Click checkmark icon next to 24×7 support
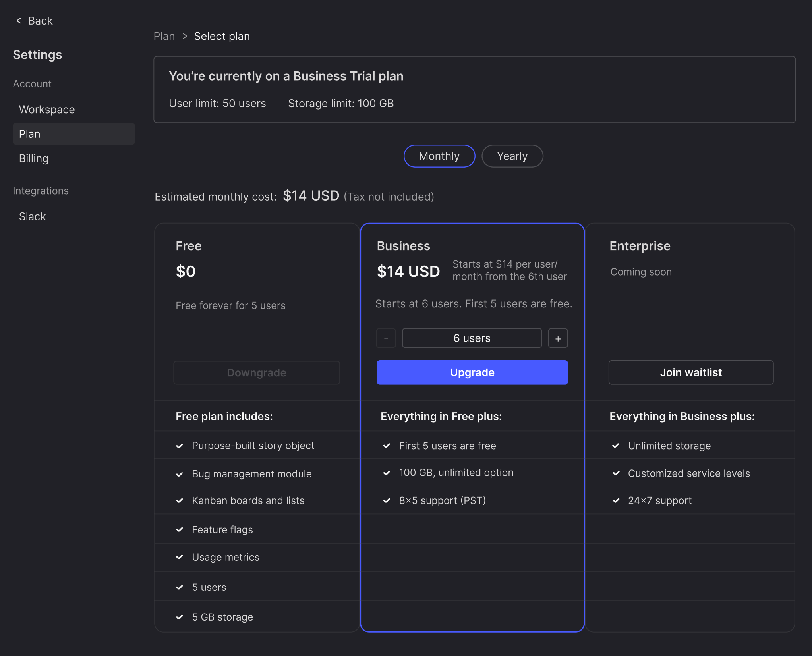This screenshot has height=656, width=812. tap(616, 500)
